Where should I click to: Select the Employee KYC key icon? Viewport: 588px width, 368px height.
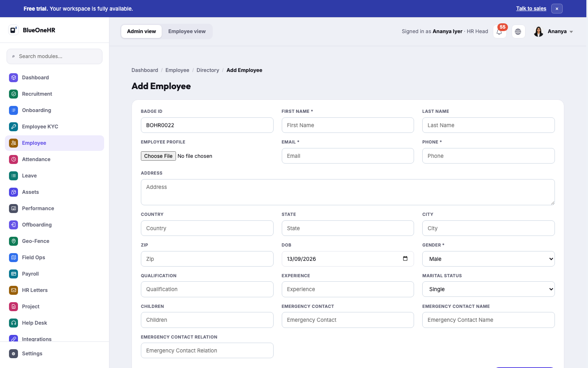13,127
